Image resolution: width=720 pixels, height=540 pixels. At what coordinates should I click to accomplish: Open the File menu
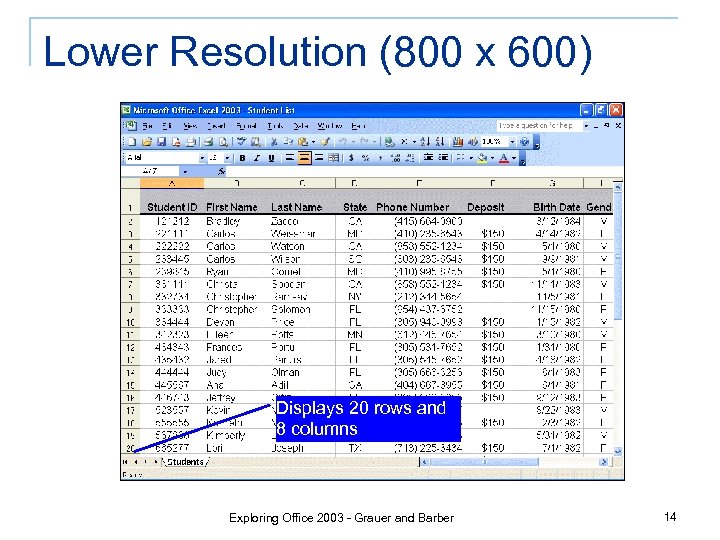pos(147,126)
